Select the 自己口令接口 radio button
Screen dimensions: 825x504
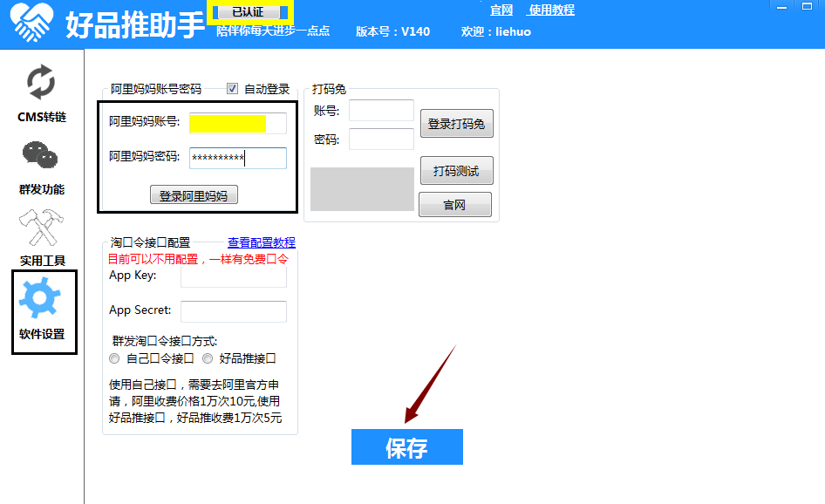114,358
